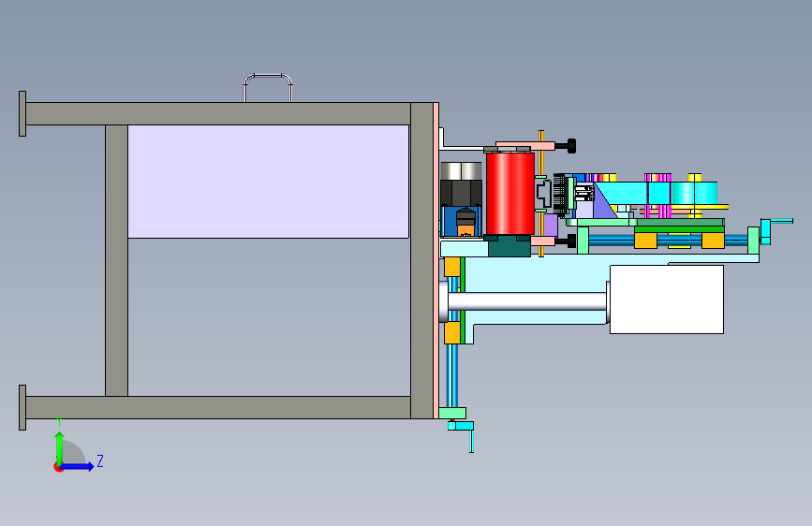Image resolution: width=812 pixels, height=526 pixels.
Task: Click the red origin ball of triad
Action: coord(58,467)
